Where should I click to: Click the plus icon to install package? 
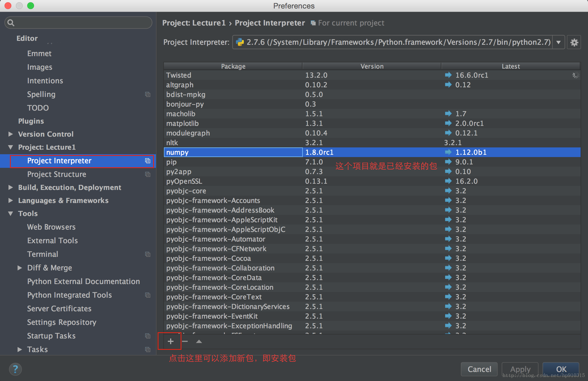click(170, 341)
